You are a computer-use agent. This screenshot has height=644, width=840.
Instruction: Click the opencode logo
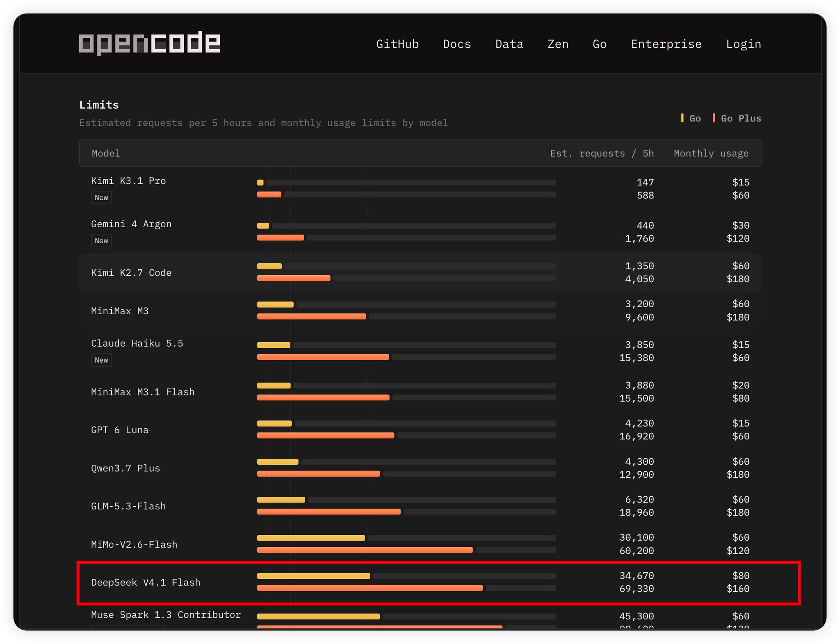150,43
